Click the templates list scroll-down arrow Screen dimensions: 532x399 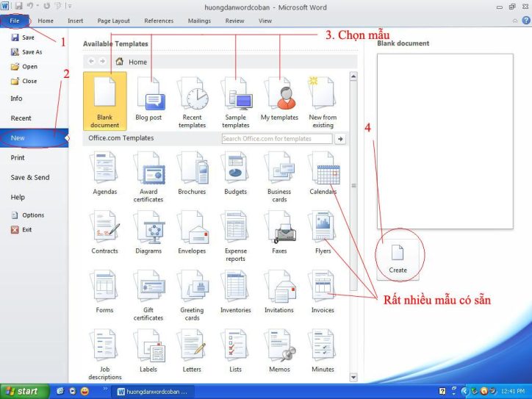353,377
